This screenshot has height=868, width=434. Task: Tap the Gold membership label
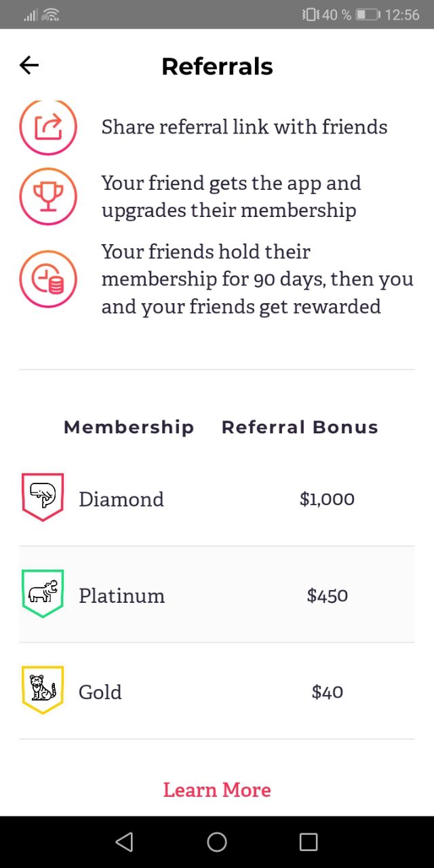100,692
